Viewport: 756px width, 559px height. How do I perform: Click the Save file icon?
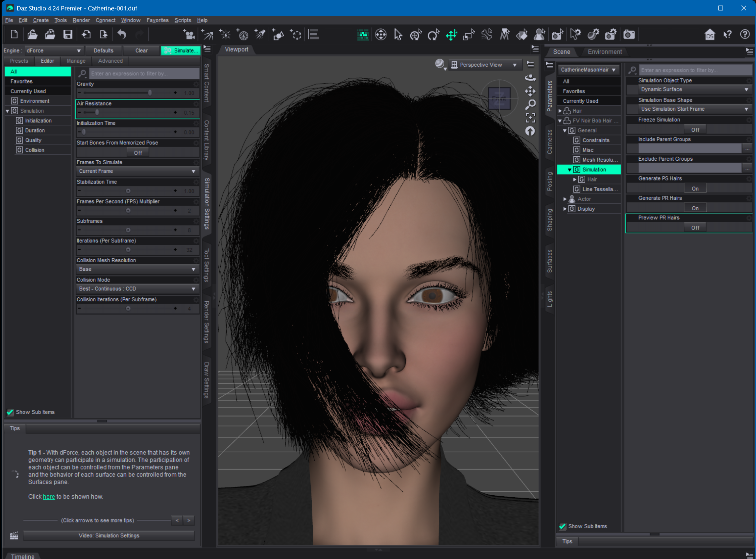coord(68,35)
